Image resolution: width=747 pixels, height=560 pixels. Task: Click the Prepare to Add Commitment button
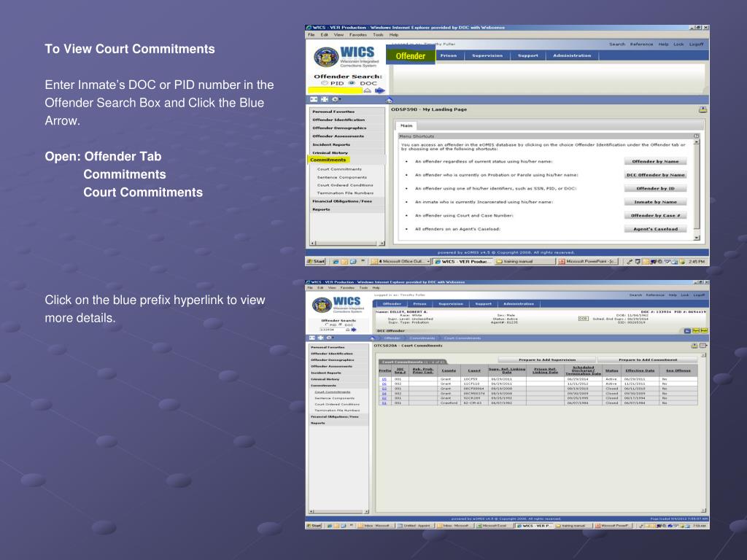click(x=648, y=360)
